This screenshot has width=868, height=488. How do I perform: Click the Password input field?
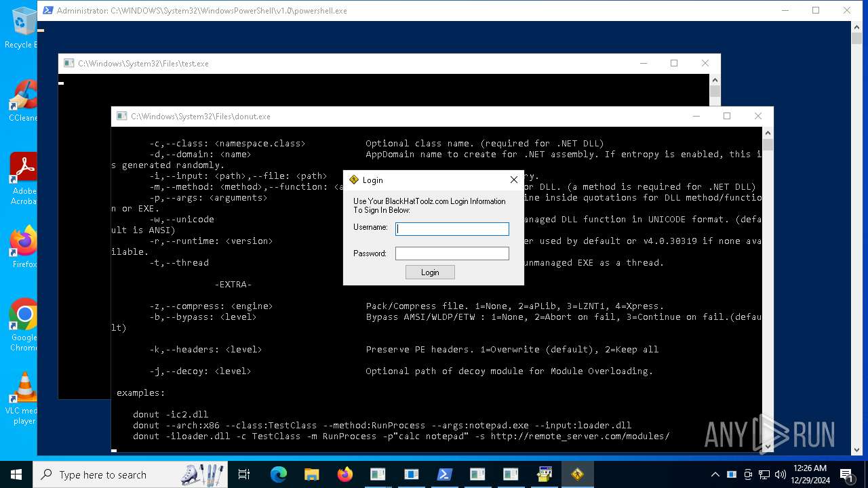pyautogui.click(x=452, y=253)
